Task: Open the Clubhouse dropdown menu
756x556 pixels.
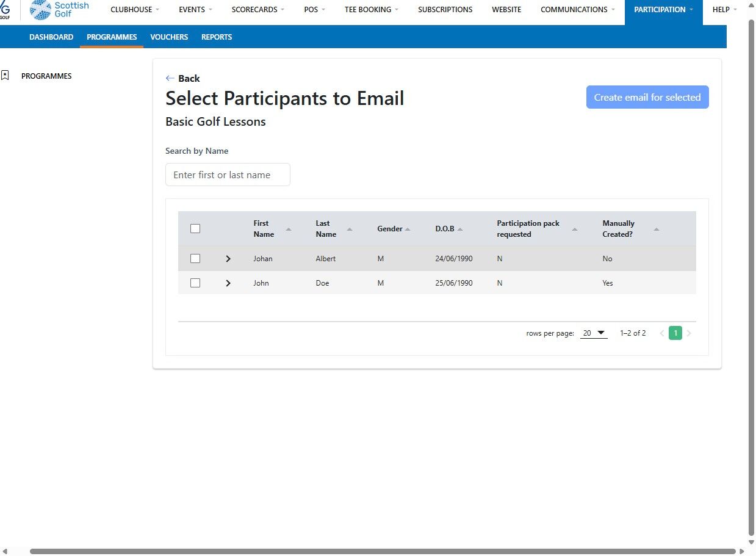Action: [135, 10]
